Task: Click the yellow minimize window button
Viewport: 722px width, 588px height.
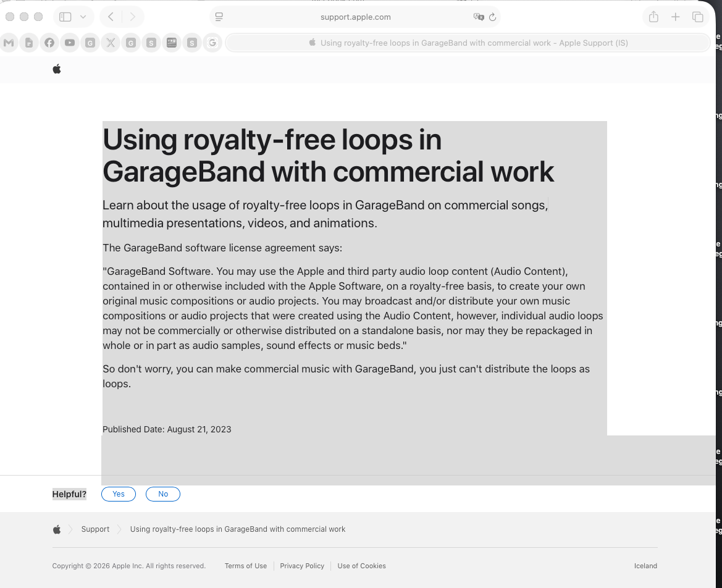Action: [x=24, y=17]
